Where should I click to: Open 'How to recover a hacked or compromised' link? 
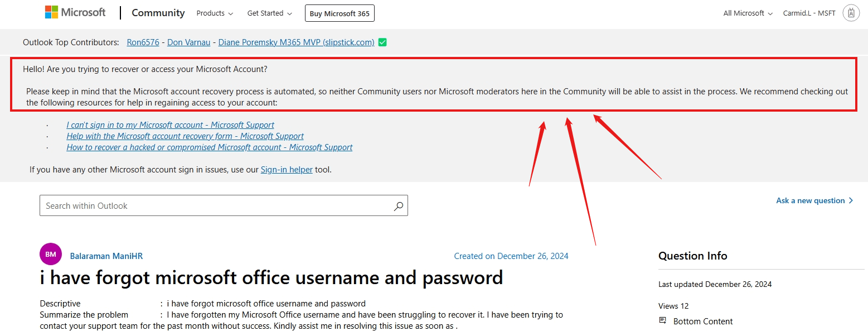pyautogui.click(x=210, y=147)
